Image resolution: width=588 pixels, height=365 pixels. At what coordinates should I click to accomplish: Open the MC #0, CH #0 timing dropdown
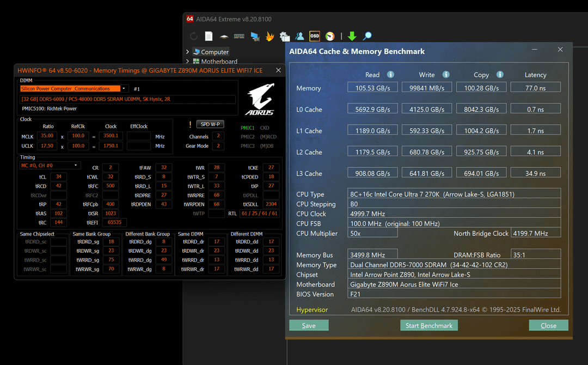click(76, 166)
